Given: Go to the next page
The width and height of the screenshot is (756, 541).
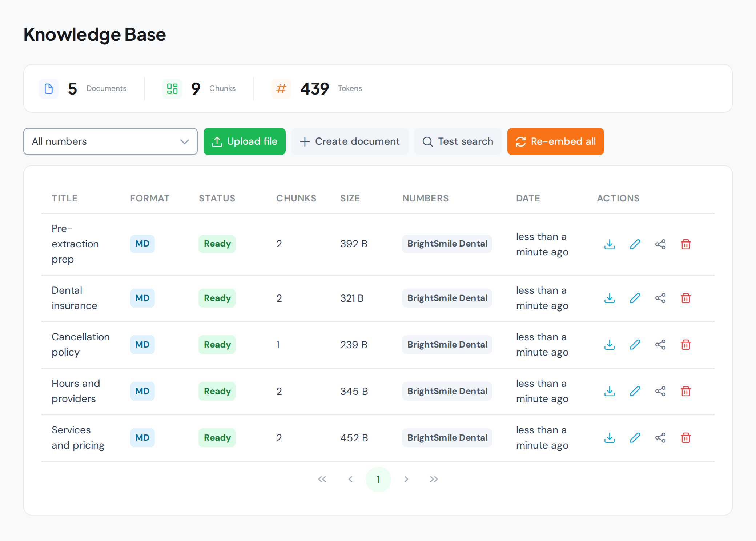Looking at the screenshot, I should [406, 479].
